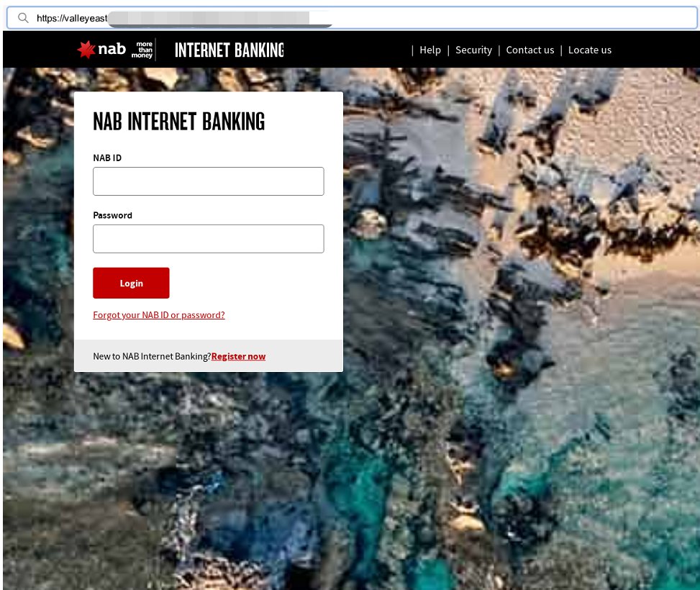Click the NAB INTERNET BANKING form heading
The image size is (700, 590).
click(x=179, y=122)
